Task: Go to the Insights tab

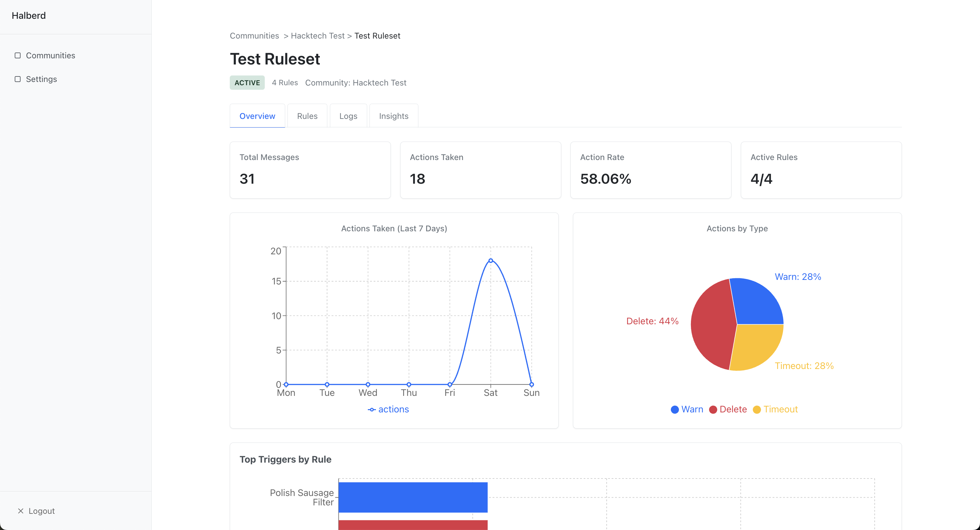Action: point(393,116)
